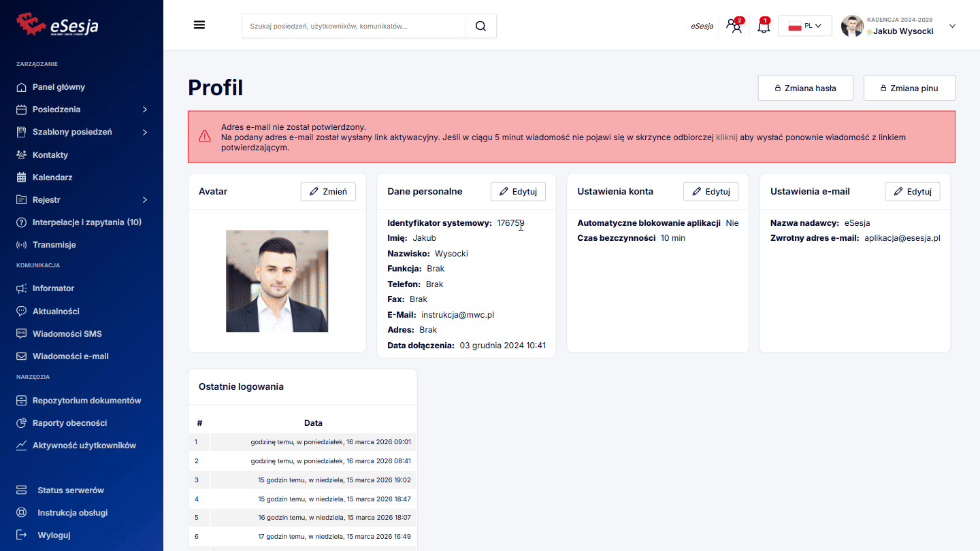The height and width of the screenshot is (551, 980).
Task: Expand the Posiedzenia submenu
Action: 144,110
